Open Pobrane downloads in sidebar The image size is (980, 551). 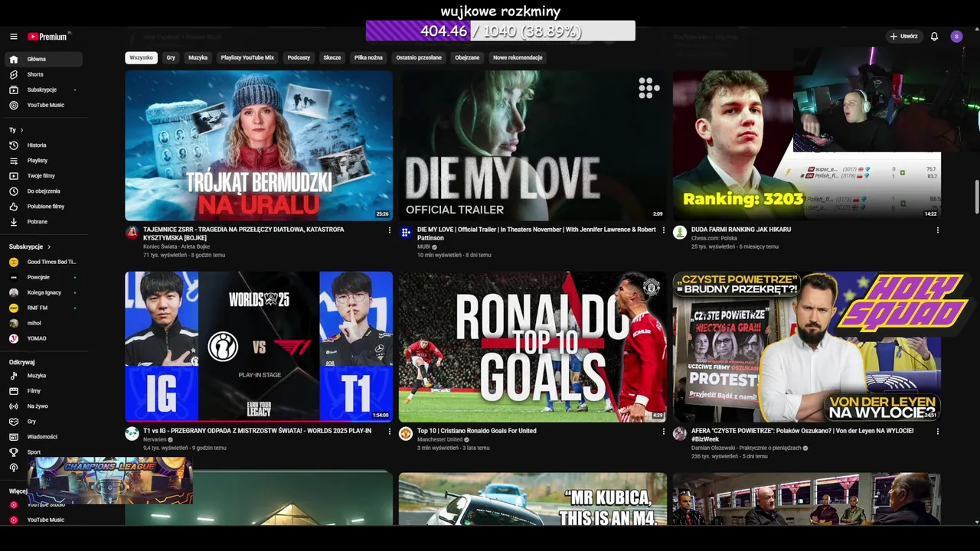tap(43, 221)
